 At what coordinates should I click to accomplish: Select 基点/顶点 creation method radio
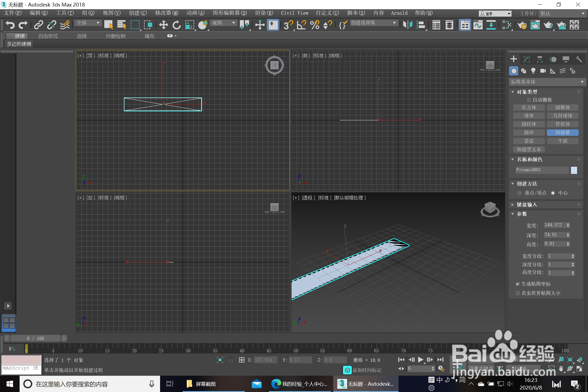pos(519,193)
